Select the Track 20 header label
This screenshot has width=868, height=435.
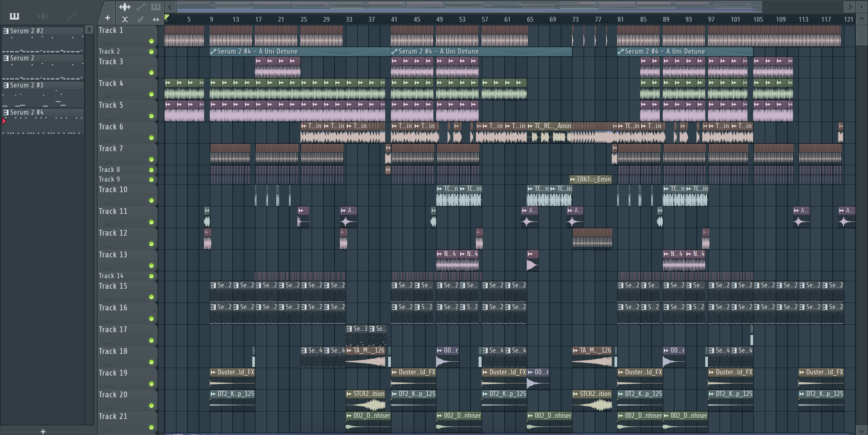pos(113,395)
